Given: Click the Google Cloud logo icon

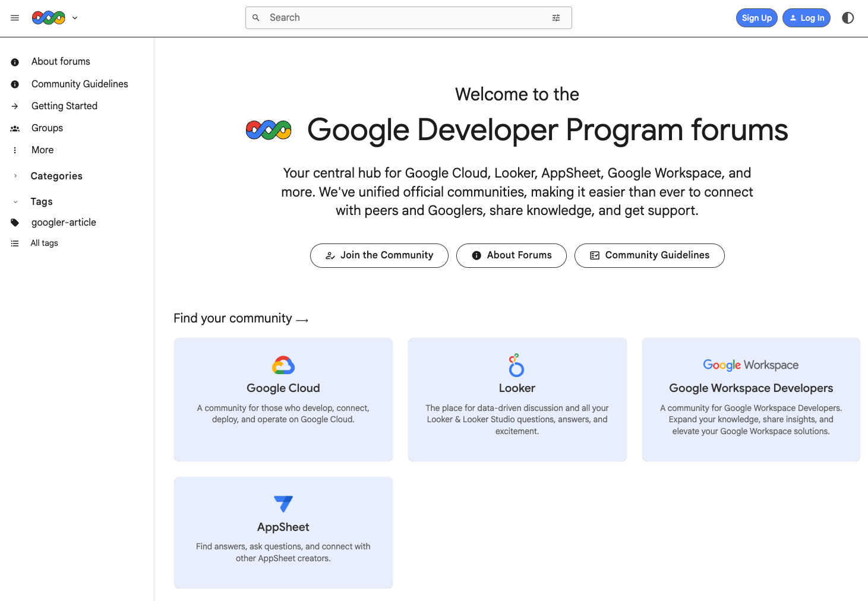Looking at the screenshot, I should [x=283, y=365].
